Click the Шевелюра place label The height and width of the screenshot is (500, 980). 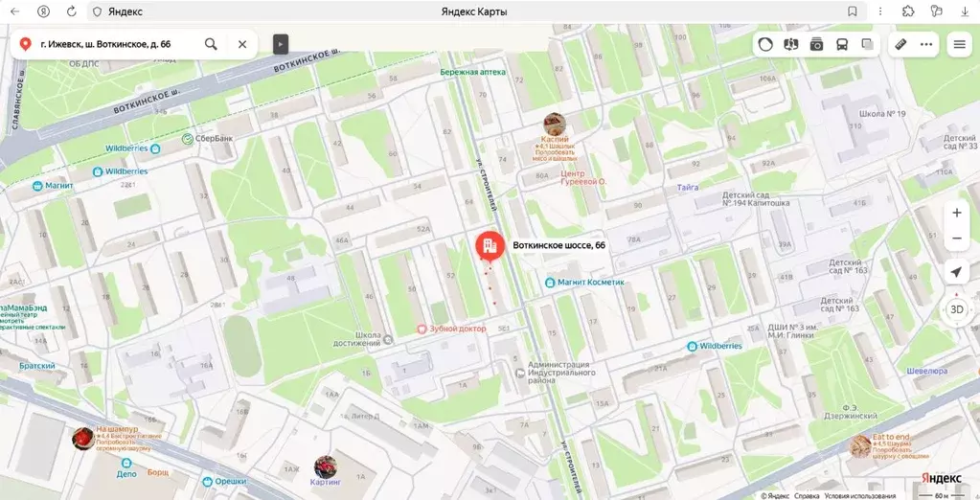[x=927, y=371]
